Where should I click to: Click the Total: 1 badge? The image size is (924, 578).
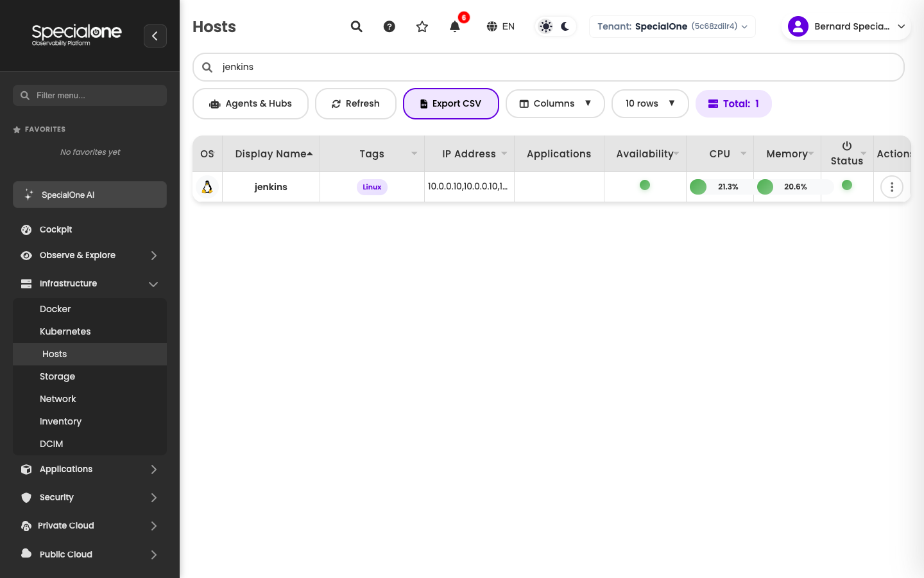coord(733,103)
